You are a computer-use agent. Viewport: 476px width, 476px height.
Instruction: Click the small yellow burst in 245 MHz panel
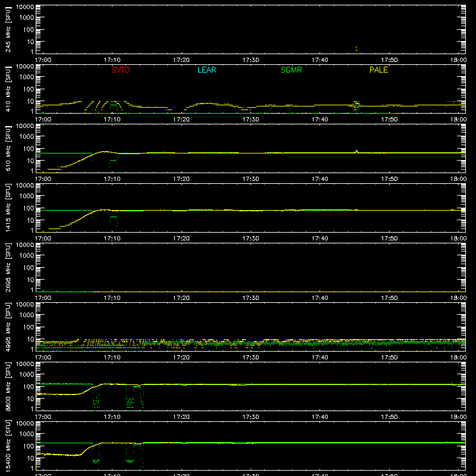[356, 49]
